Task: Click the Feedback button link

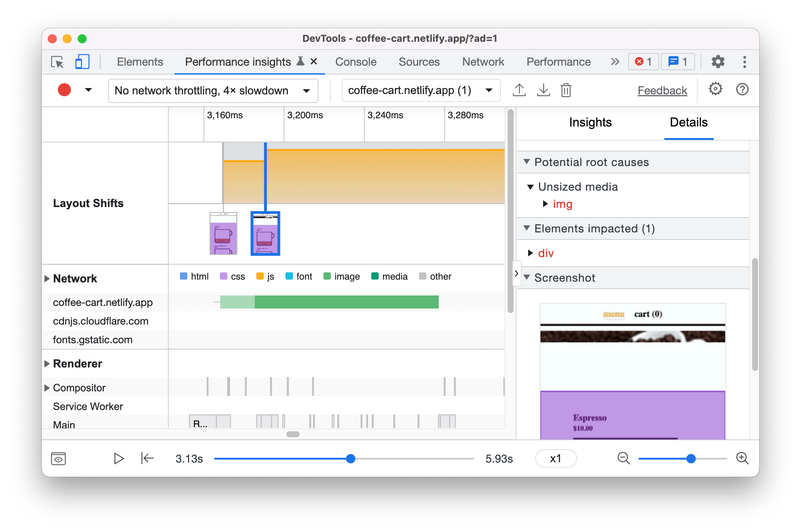Action: (x=661, y=90)
